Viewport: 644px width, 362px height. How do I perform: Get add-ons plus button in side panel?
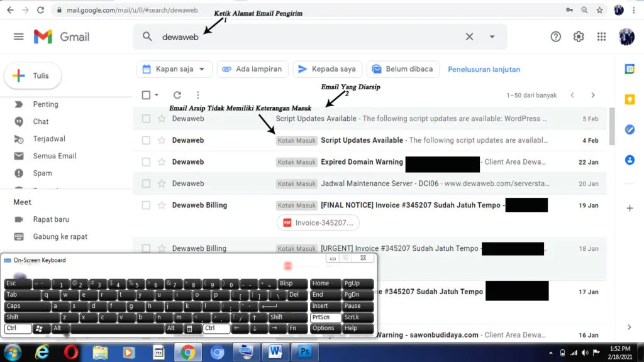[629, 208]
